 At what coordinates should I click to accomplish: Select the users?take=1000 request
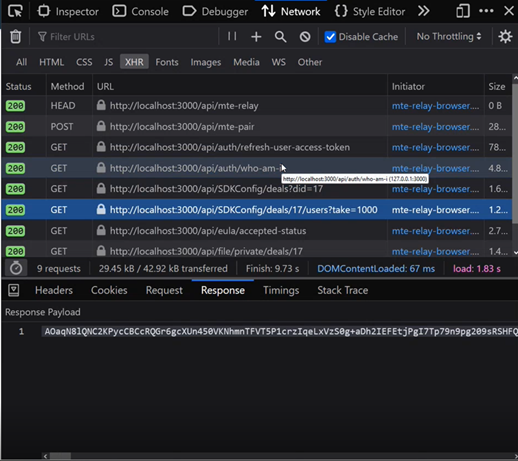point(257,210)
